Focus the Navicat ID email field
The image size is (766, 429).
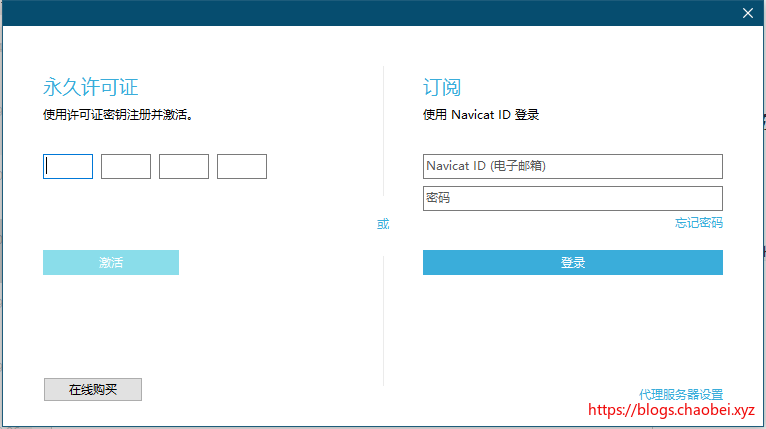(x=573, y=167)
